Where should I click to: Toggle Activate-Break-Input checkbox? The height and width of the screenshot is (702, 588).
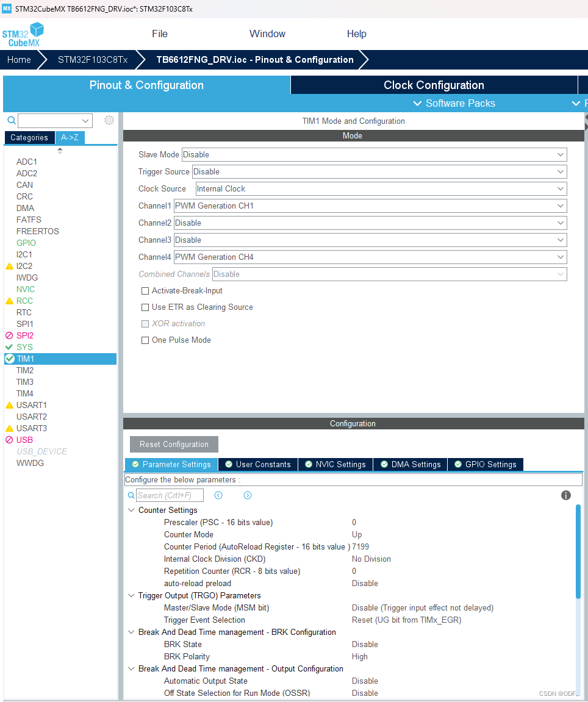pyautogui.click(x=145, y=291)
